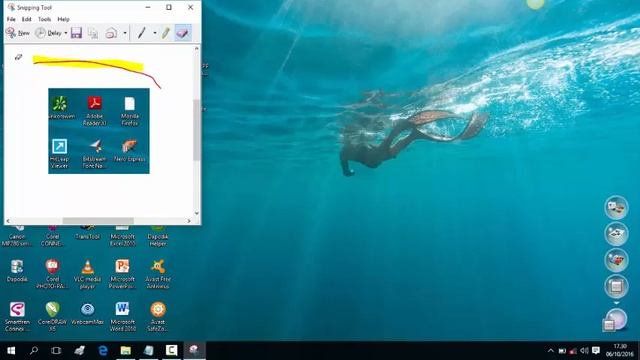Select CorelDRAW X5 desktop icon
Viewport: 640px width, 360px height.
coord(53,317)
